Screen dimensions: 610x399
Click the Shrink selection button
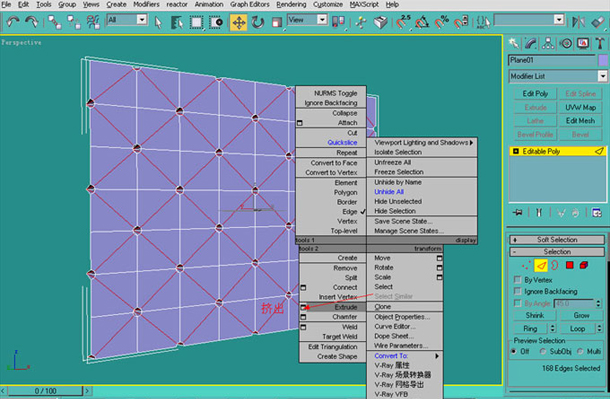tap(535, 315)
